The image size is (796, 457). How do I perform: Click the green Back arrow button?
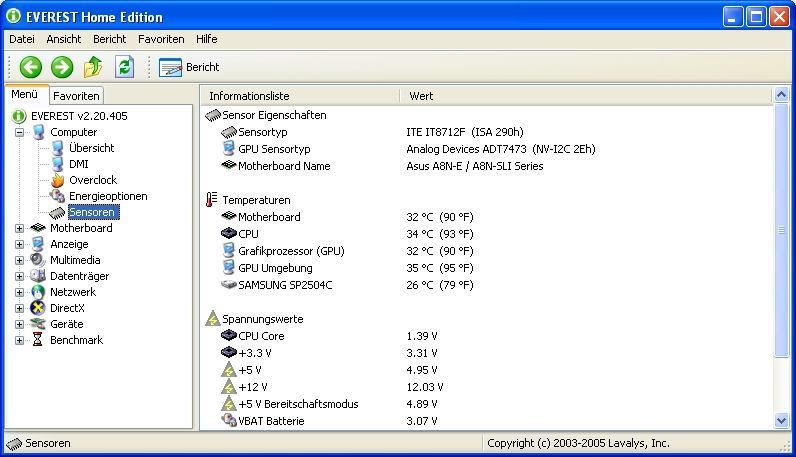coord(30,67)
